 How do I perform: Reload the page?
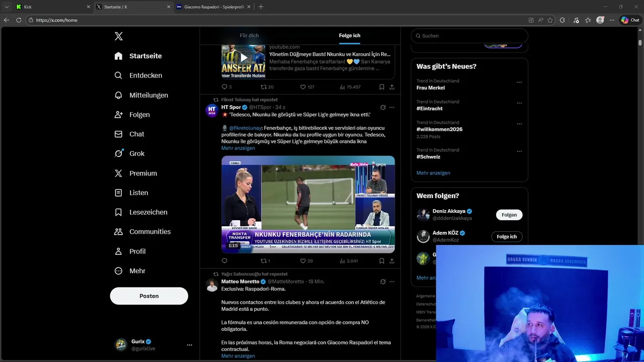tap(19, 20)
